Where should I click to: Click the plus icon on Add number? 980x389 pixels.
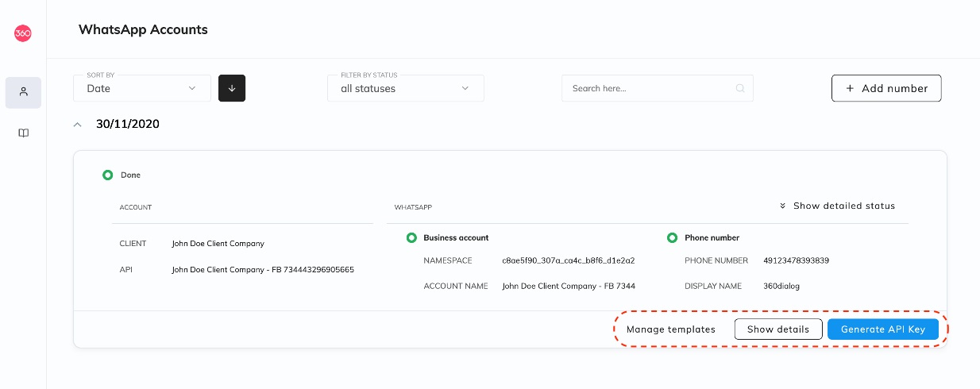[850, 88]
